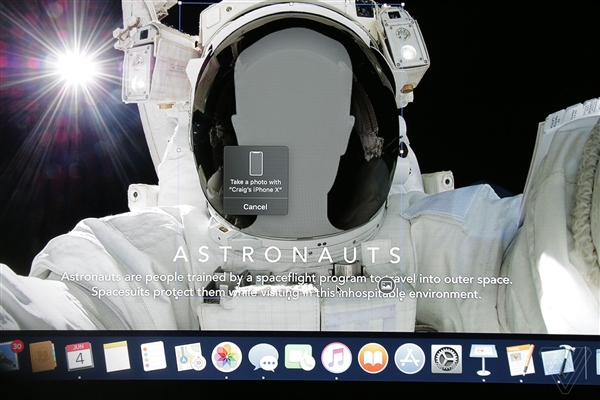Image resolution: width=600 pixels, height=400 pixels.
Task: Open the Dock app with the 30 badge
Action: pyautogui.click(x=8, y=355)
